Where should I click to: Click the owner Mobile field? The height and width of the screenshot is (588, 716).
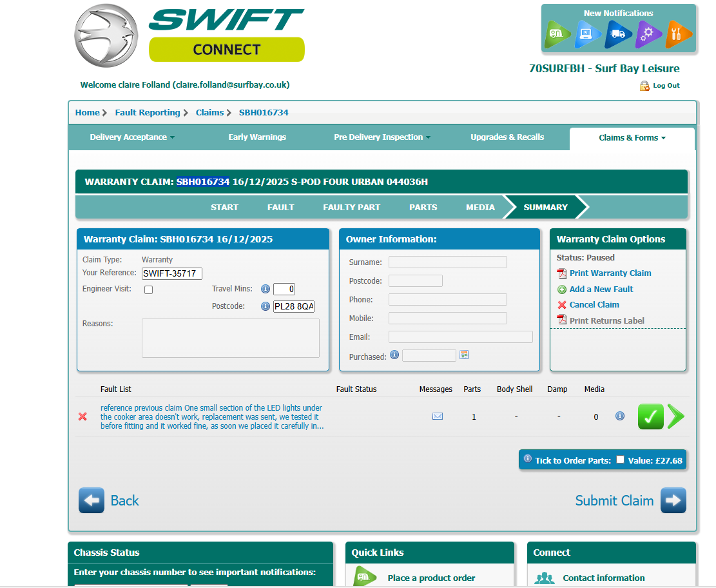(447, 318)
